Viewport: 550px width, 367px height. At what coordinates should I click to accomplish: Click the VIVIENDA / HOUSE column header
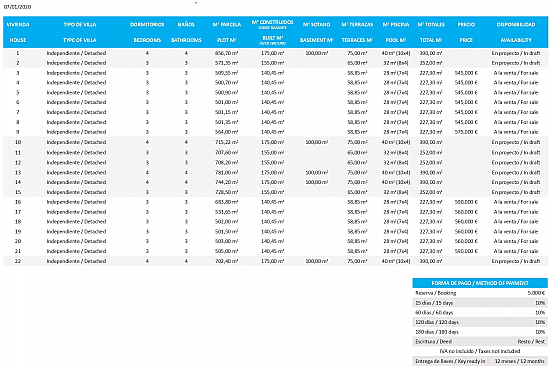(x=18, y=32)
